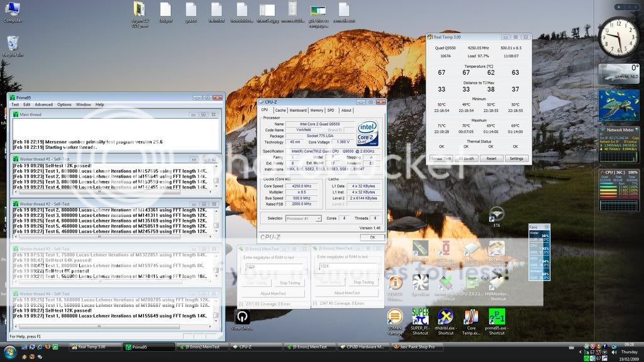Open the Argon folder on the desktop
The width and height of the screenshot is (644, 362).
point(140,14)
